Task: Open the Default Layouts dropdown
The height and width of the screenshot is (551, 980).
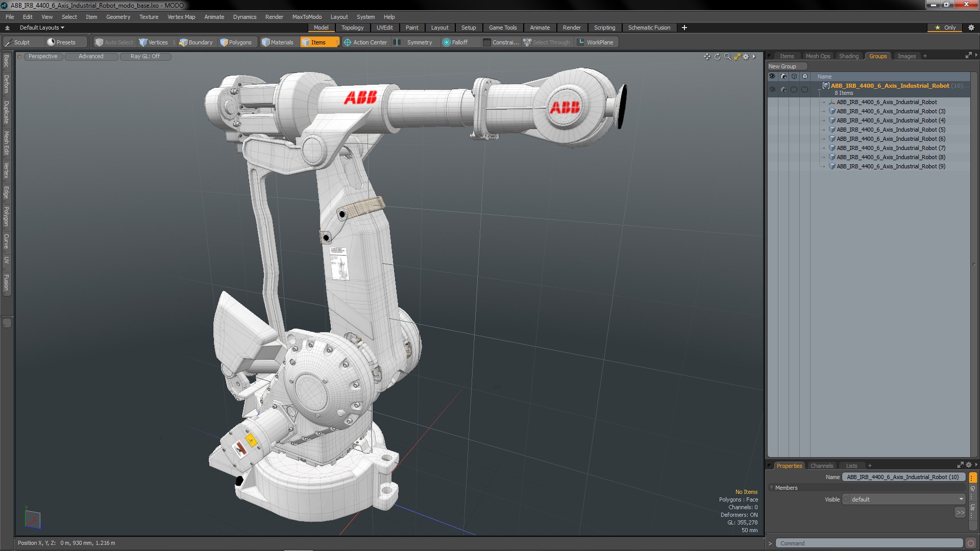Action: coord(42,28)
